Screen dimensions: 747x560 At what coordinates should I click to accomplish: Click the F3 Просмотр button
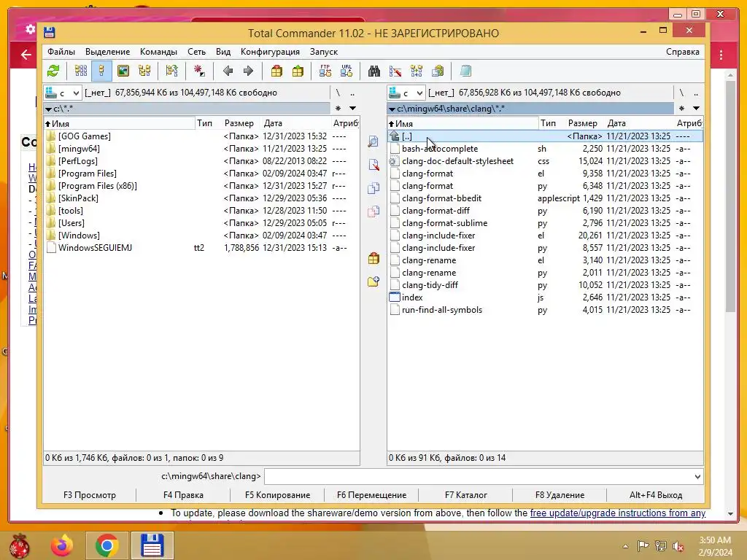90,495
